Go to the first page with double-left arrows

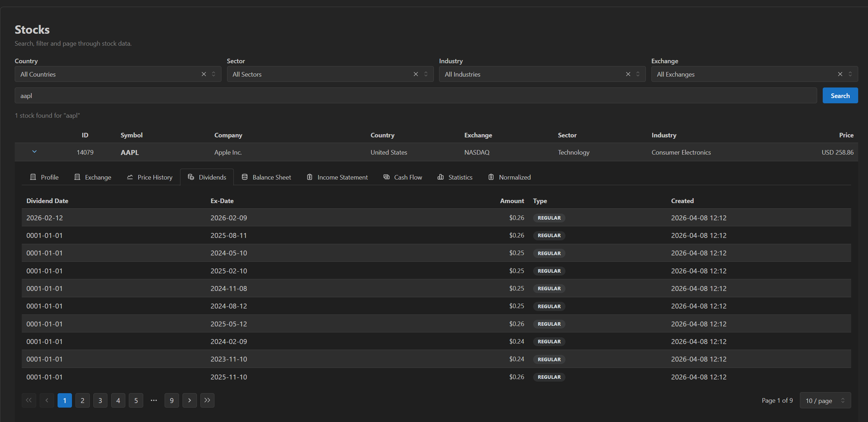(x=29, y=401)
